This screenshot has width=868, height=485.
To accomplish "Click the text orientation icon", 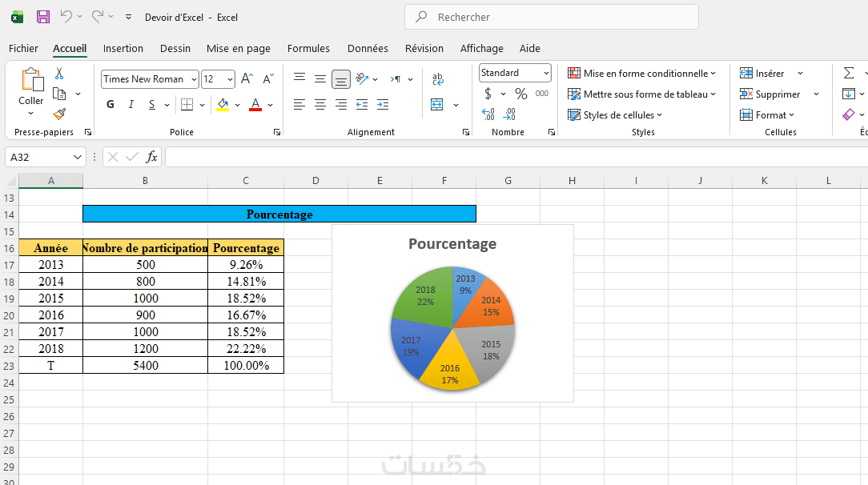I will pos(362,78).
